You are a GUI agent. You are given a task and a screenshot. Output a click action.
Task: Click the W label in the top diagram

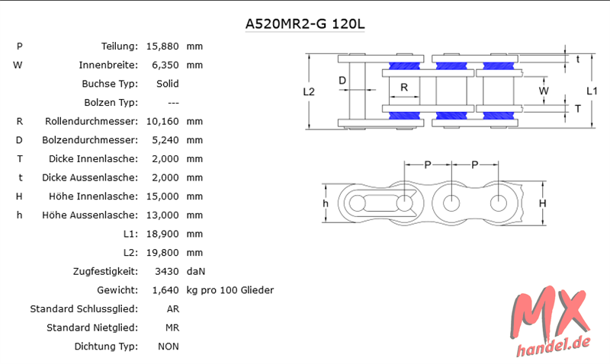(543, 91)
